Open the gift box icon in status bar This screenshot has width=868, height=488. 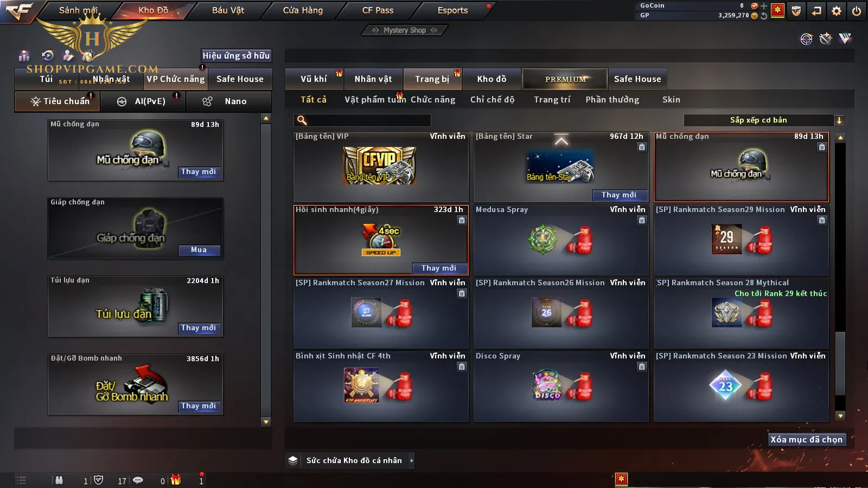[175, 480]
